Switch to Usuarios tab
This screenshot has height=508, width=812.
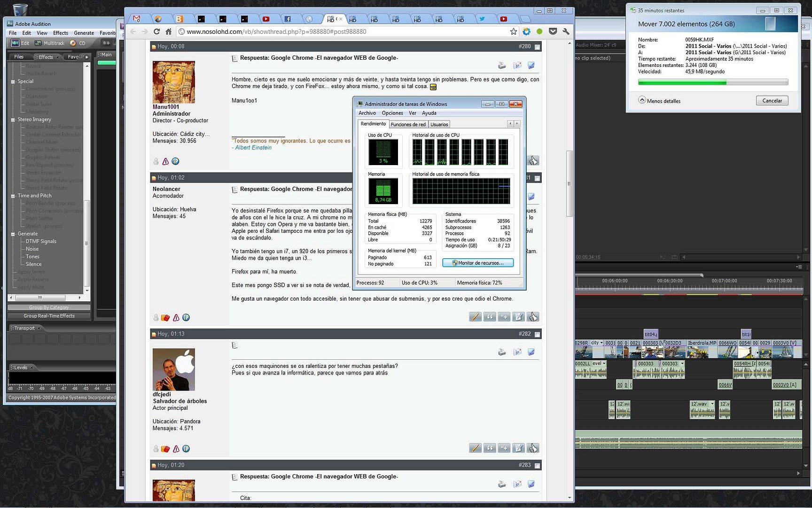439,124
